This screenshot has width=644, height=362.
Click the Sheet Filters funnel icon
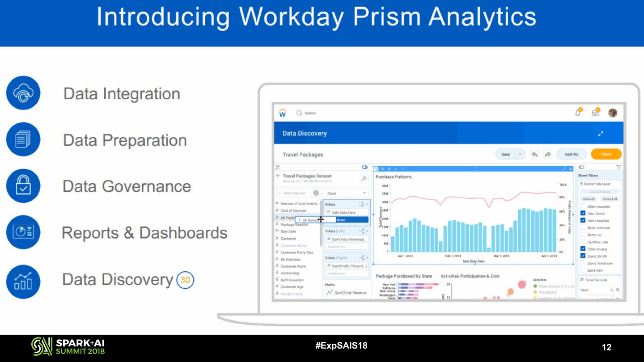(619, 168)
